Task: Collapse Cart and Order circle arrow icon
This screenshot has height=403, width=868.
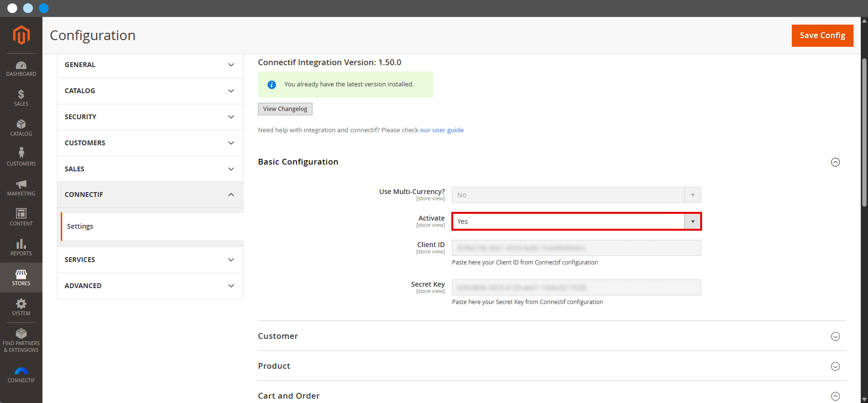Action: coord(835,396)
